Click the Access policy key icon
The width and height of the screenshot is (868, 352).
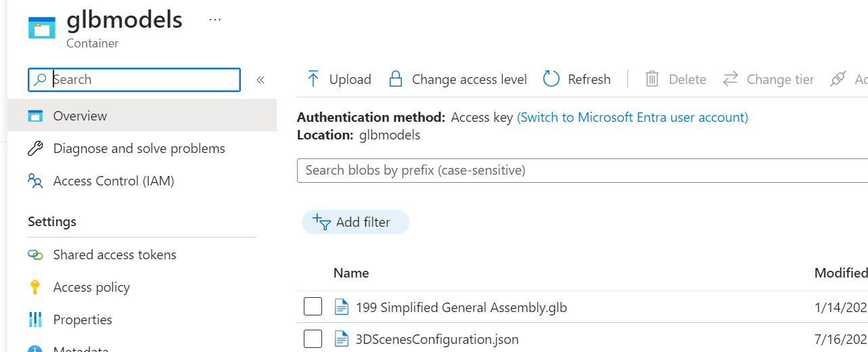(x=35, y=287)
